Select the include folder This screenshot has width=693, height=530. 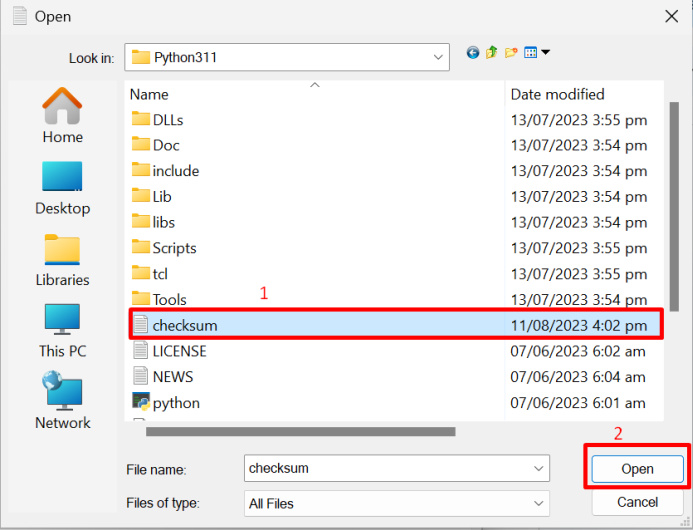click(165, 171)
